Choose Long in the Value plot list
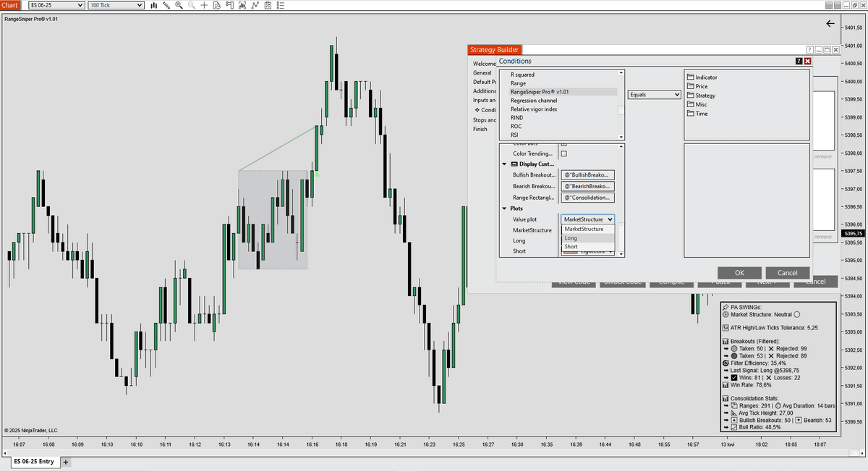 click(x=571, y=238)
